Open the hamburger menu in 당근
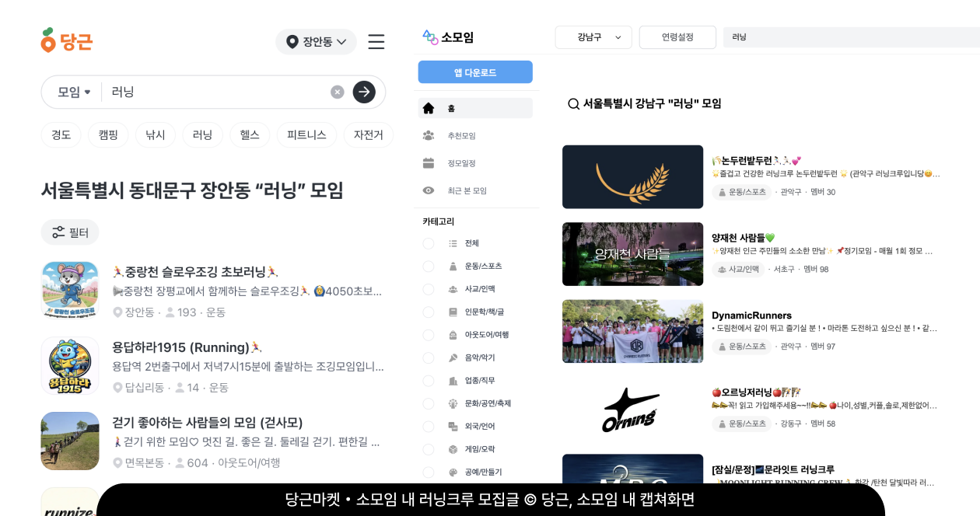Viewport: 980px width, 516px height. [376, 42]
